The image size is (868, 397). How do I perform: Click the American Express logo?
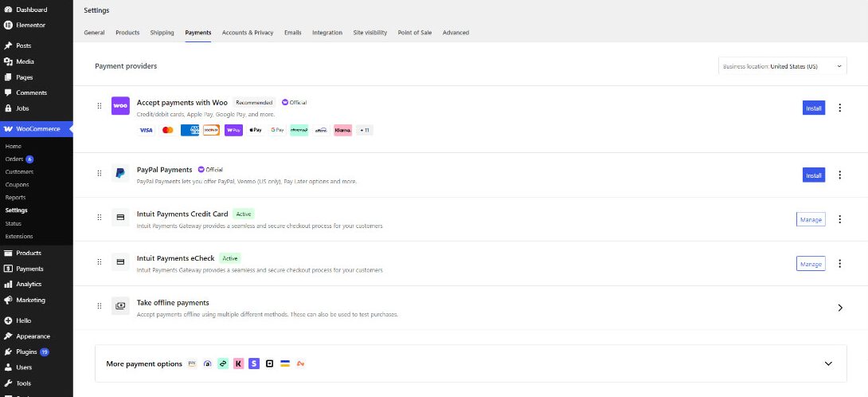(x=190, y=130)
